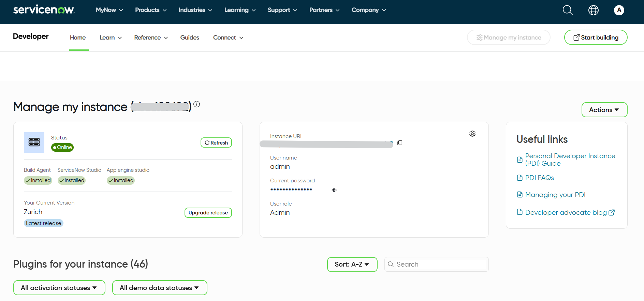Click the instance server icon
The height and width of the screenshot is (301, 644).
coord(34,142)
